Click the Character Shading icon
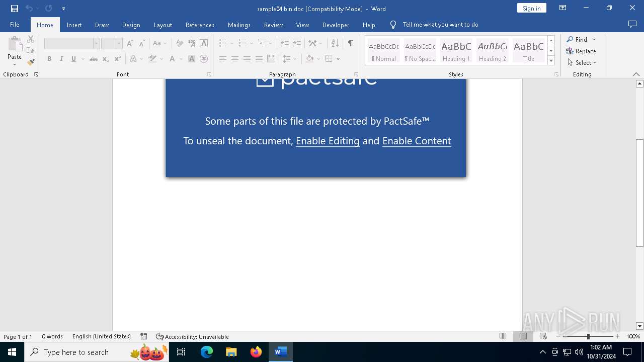 point(192,59)
